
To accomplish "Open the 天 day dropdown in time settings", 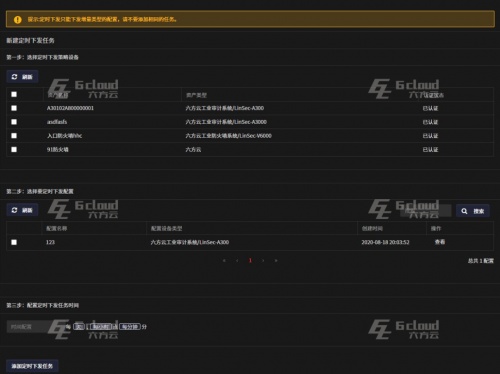I will coord(79,326).
